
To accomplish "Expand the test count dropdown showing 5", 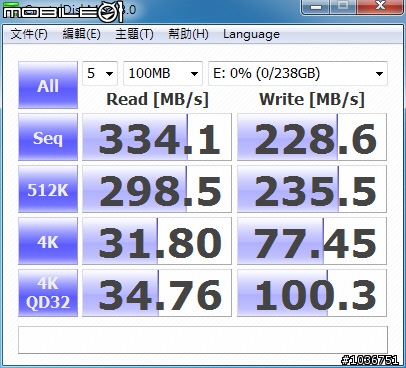I will [x=100, y=73].
